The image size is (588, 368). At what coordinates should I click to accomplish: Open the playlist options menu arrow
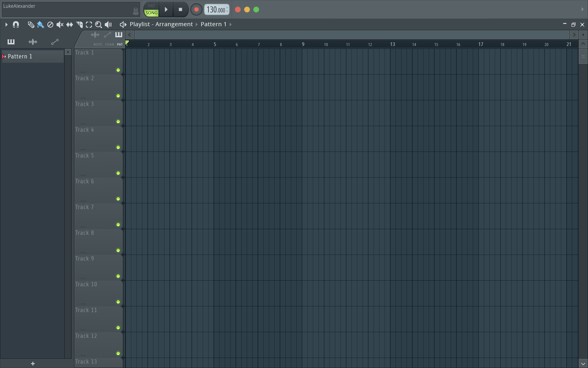pyautogui.click(x=6, y=25)
